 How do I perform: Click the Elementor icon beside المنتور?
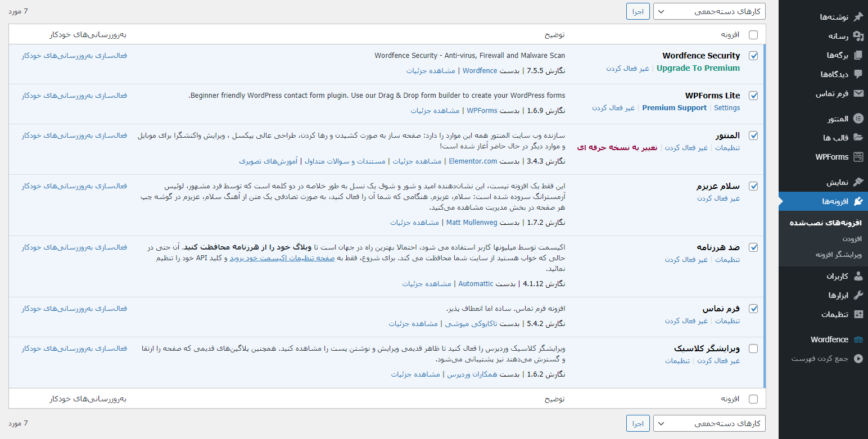click(858, 119)
